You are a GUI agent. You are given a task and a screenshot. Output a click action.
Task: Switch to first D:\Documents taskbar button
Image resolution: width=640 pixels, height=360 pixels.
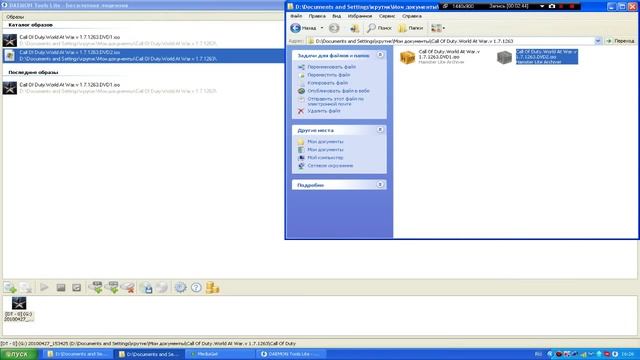tap(78, 354)
